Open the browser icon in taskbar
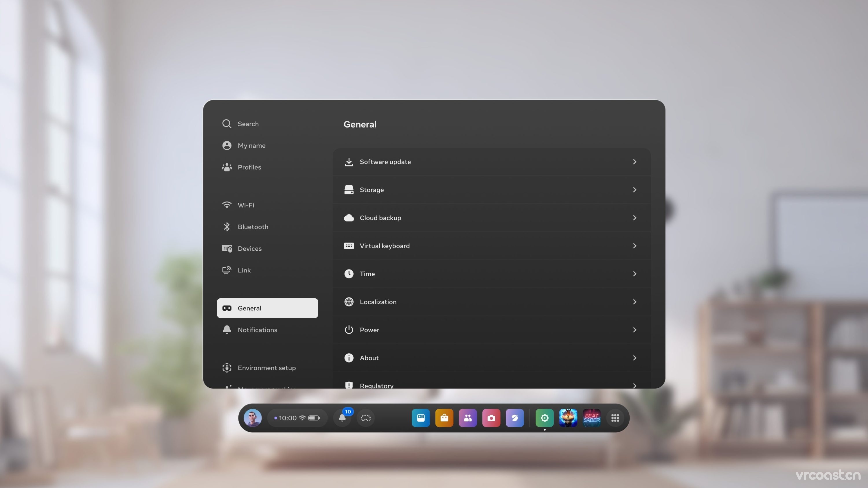The height and width of the screenshot is (488, 868). [514, 418]
